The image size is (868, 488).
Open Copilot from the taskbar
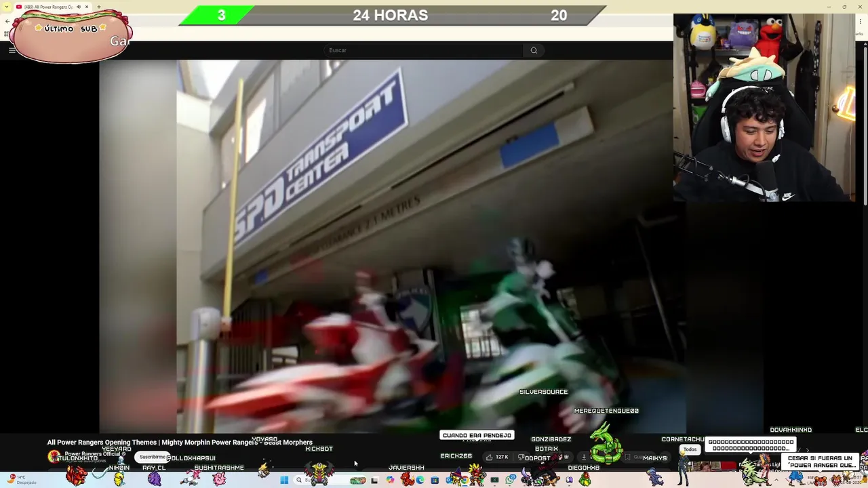click(x=390, y=480)
